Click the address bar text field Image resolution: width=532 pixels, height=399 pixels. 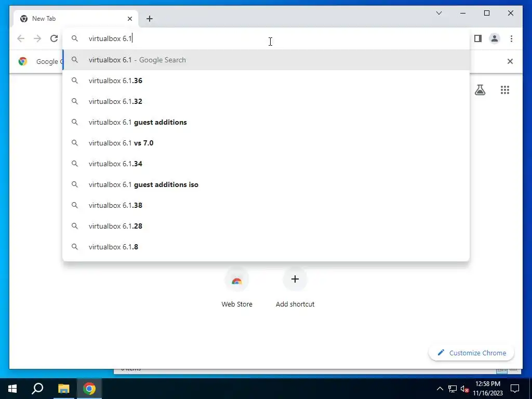pyautogui.click(x=266, y=38)
